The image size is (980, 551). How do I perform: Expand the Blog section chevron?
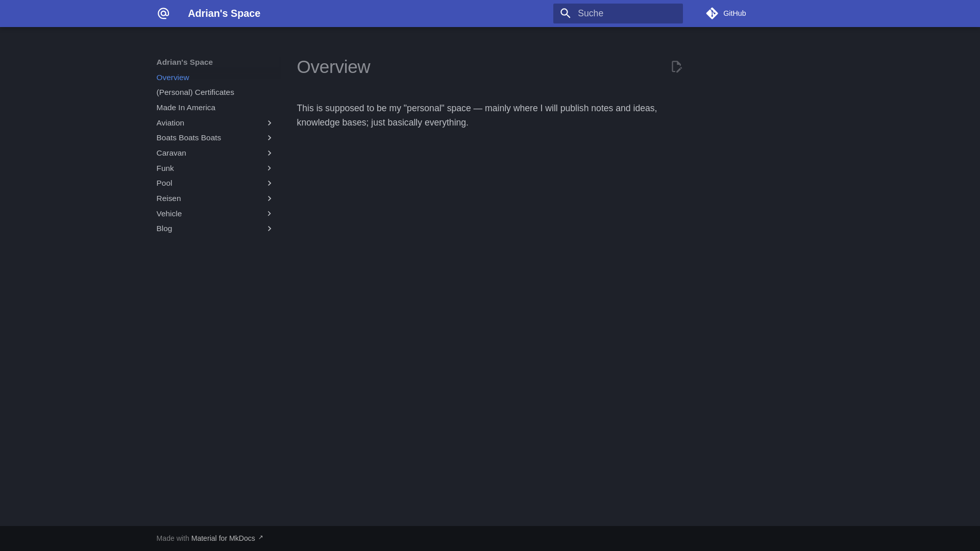pyautogui.click(x=269, y=229)
